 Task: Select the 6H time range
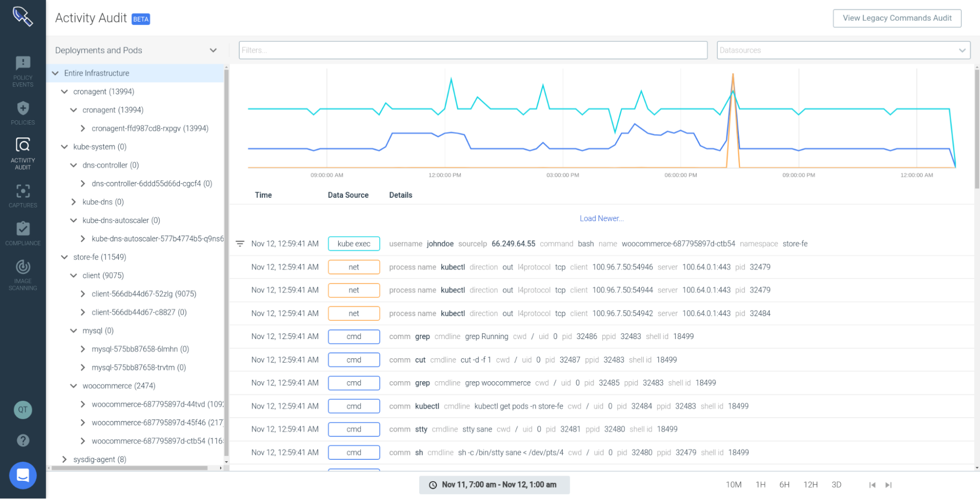pyautogui.click(x=785, y=484)
